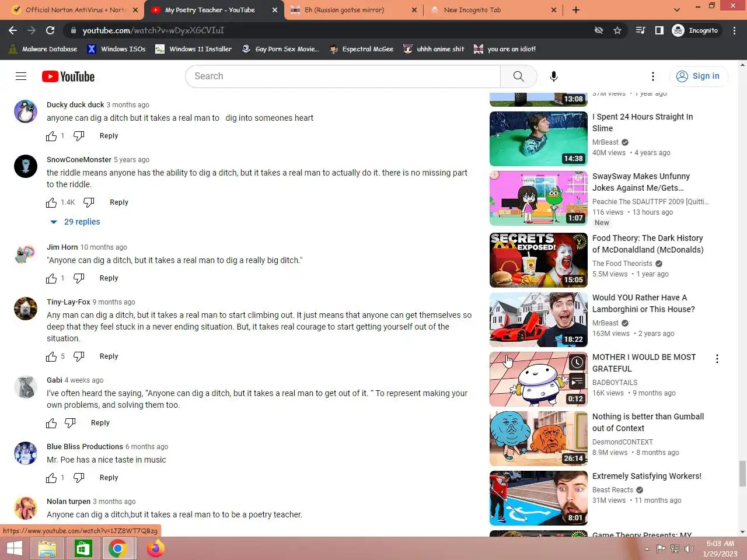The image size is (747, 560).
Task: Open Chrome side panel
Action: click(x=659, y=30)
